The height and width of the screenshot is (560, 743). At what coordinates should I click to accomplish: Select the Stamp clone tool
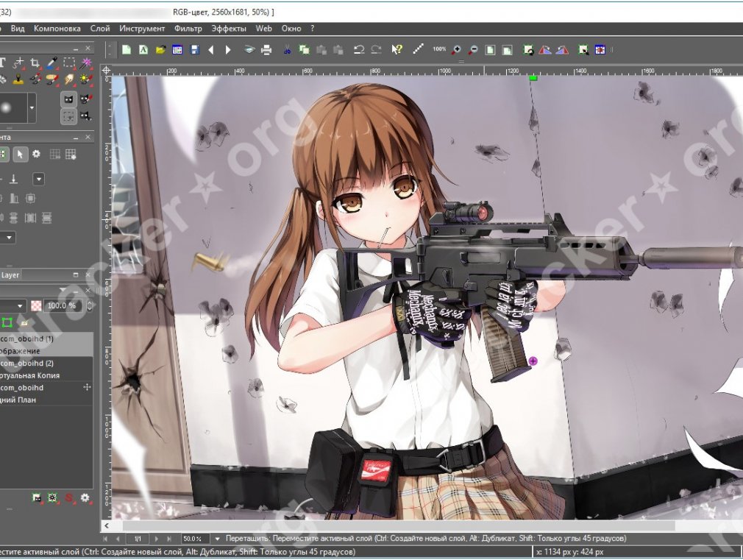18,79
